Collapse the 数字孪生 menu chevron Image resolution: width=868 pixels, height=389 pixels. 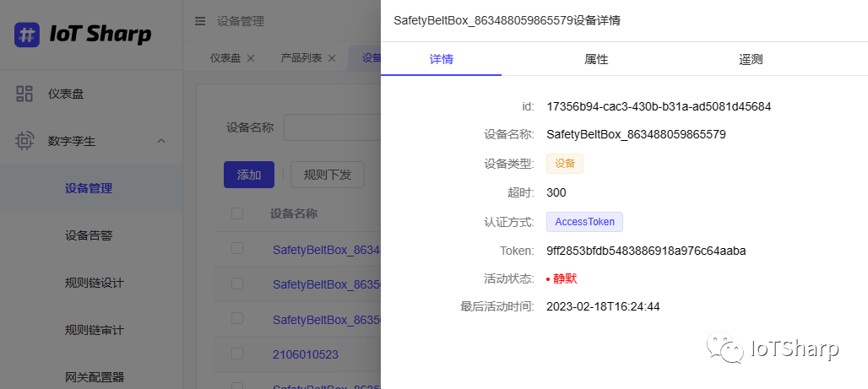pyautogui.click(x=161, y=141)
